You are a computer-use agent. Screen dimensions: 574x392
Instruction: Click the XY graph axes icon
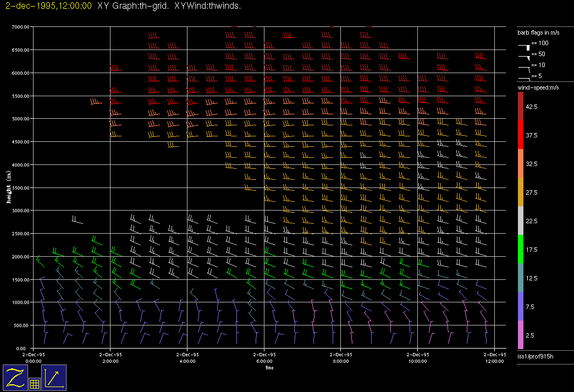point(54,378)
